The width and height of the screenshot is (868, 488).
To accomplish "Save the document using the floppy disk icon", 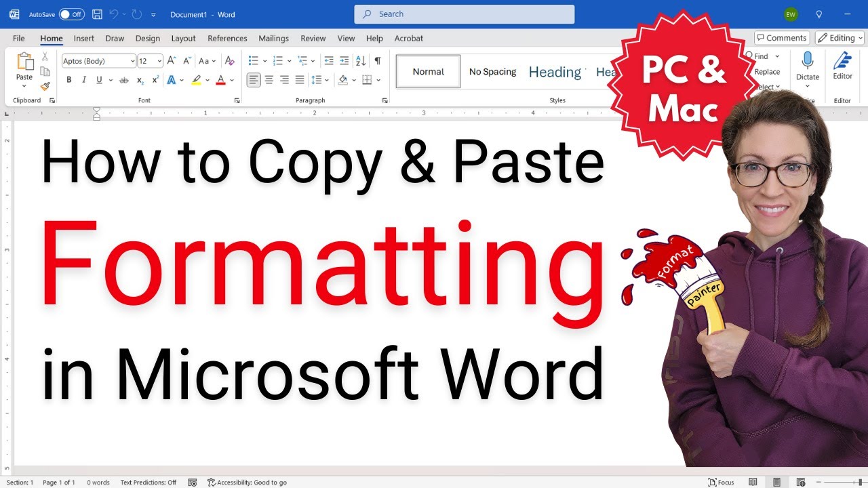I will tap(97, 14).
